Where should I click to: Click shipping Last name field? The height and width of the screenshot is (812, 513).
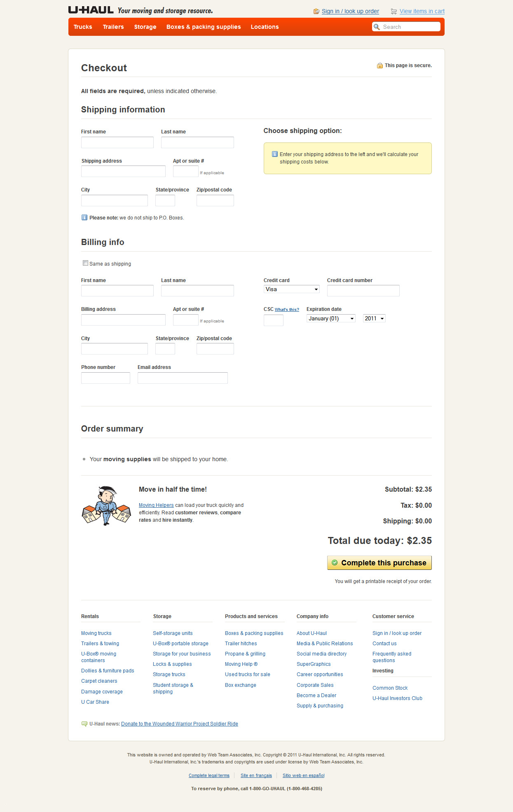point(197,142)
